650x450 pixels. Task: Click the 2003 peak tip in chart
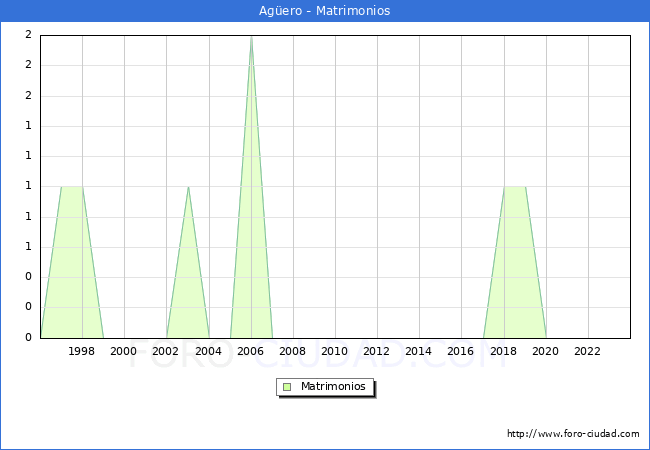point(188,187)
